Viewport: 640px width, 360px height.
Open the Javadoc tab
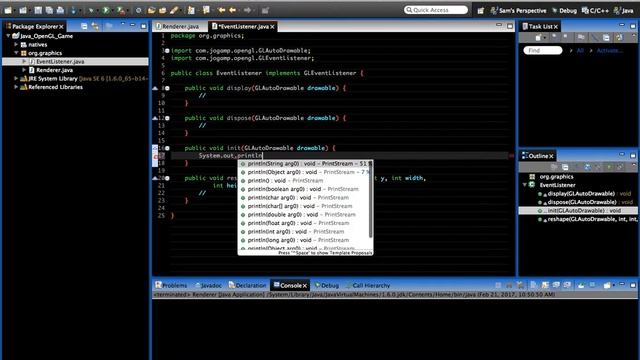tap(208, 285)
